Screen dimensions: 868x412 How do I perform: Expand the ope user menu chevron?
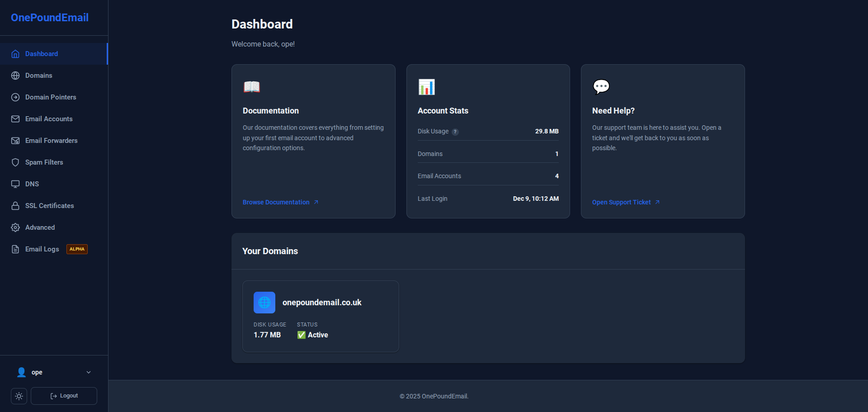[89, 372]
